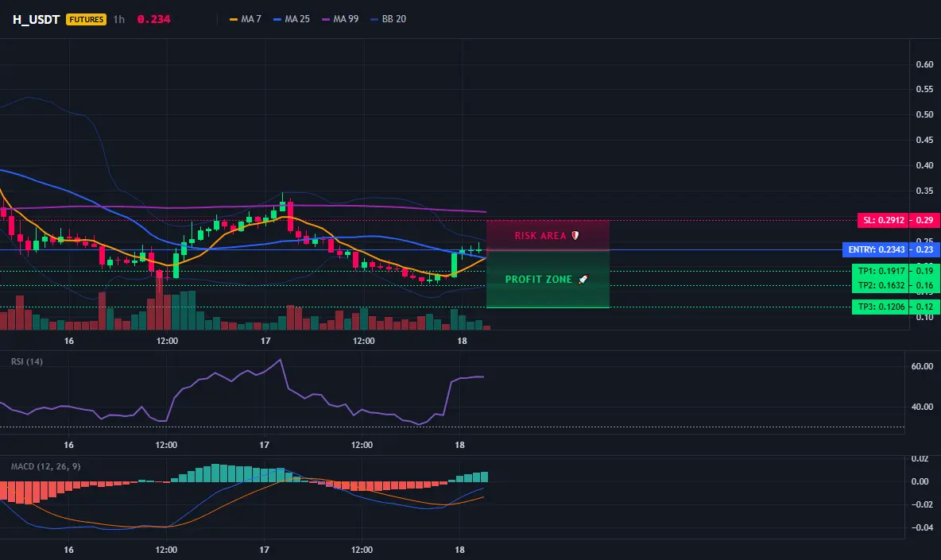Click the RISK AREA red zone box
The width and height of the screenshot is (941, 560).
pos(548,235)
